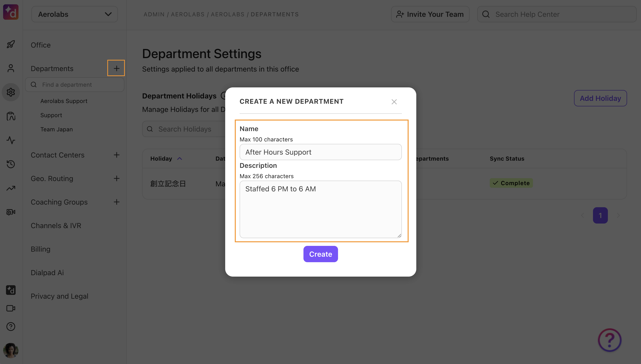Add a new Geo. Routing entry
641x364 pixels.
tap(116, 178)
